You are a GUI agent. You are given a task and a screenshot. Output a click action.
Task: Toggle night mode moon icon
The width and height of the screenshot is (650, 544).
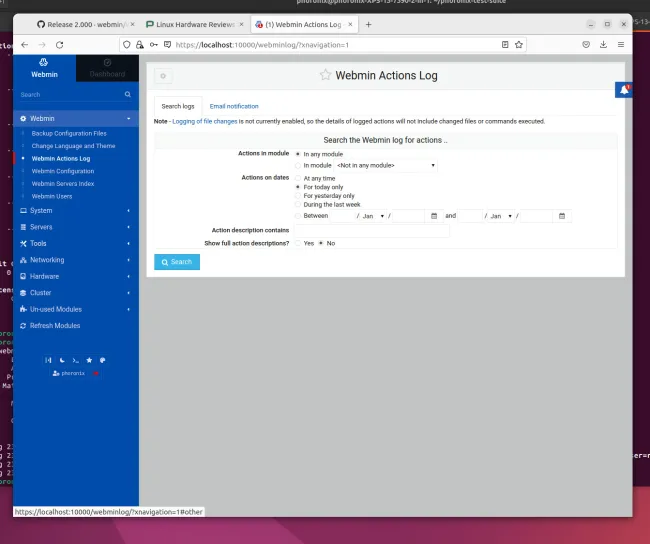point(62,360)
